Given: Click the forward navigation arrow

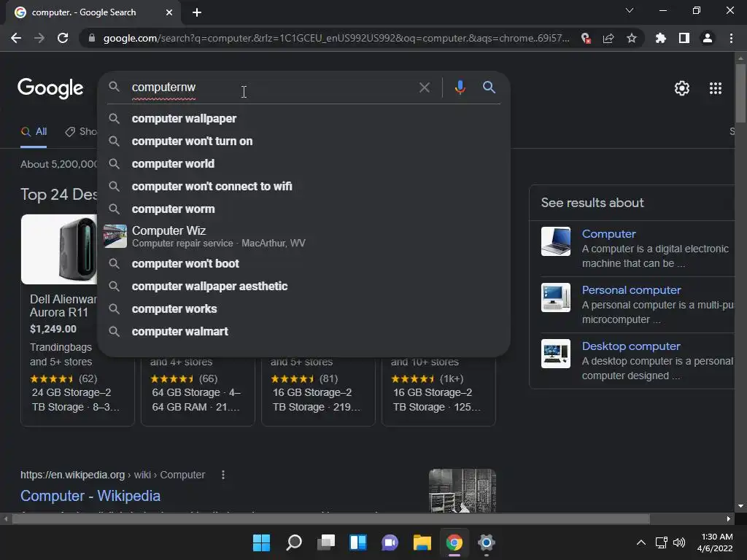Looking at the screenshot, I should pos(39,38).
